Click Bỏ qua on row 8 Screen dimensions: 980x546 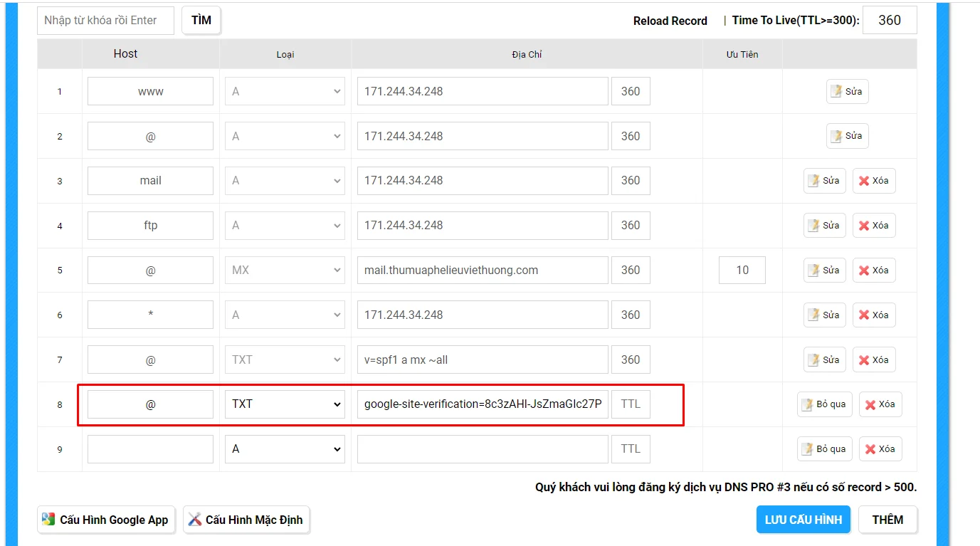point(825,404)
